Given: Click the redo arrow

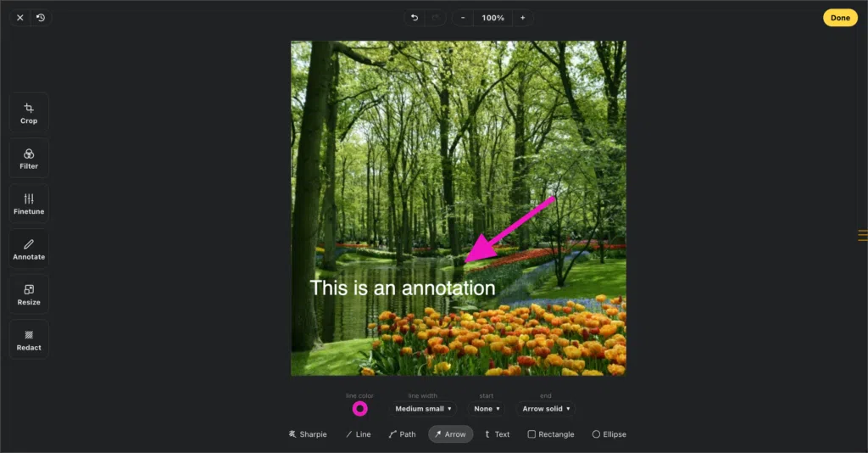Looking at the screenshot, I should point(435,18).
